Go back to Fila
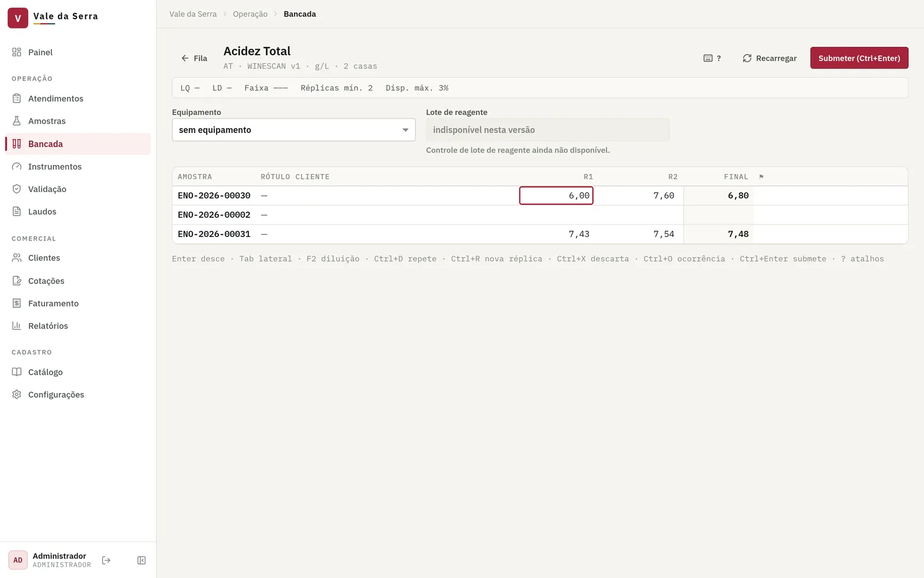Image resolution: width=924 pixels, height=578 pixels. pyautogui.click(x=194, y=58)
